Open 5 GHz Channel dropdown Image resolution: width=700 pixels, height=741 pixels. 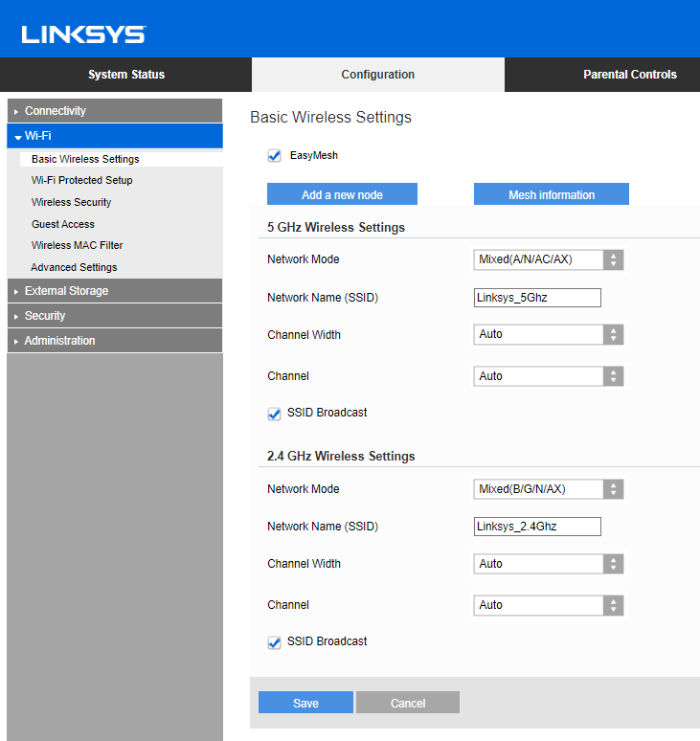pos(549,376)
